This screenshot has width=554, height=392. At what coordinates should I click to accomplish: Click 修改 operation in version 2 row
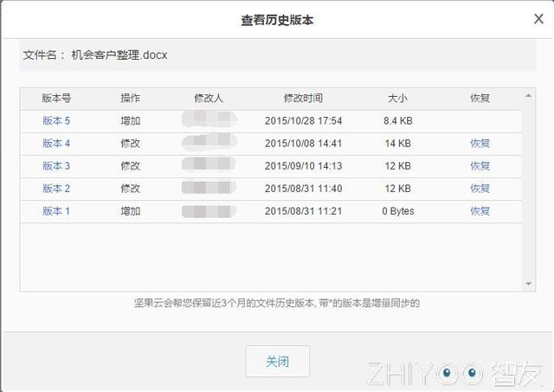point(131,189)
